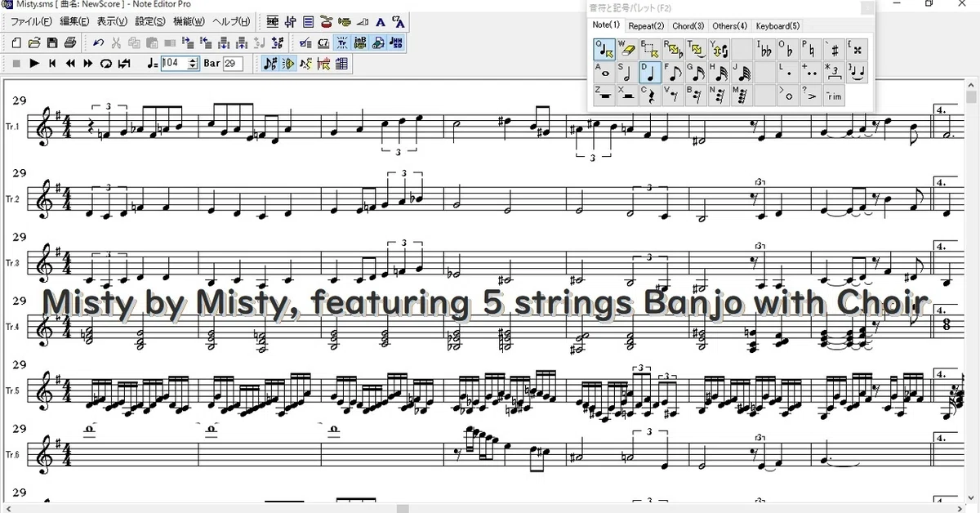The image size is (980, 513).
Task: Switch to the Others(4) tab
Action: (x=730, y=26)
